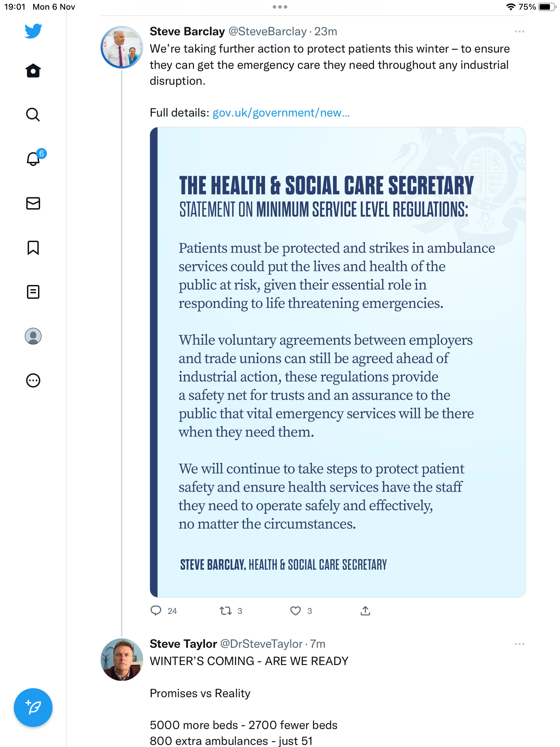
Task: Open Lists icon in sidebar
Action: 33,292
